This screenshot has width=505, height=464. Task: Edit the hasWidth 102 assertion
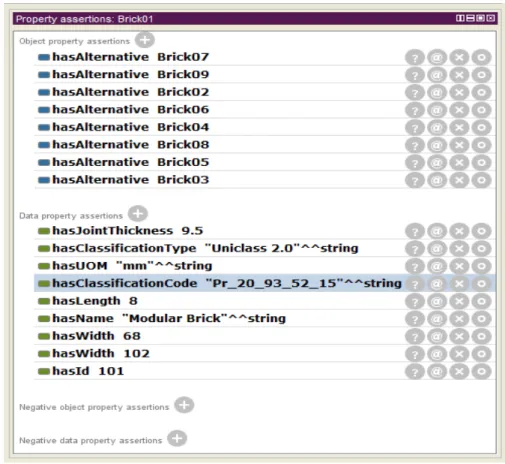pos(482,354)
